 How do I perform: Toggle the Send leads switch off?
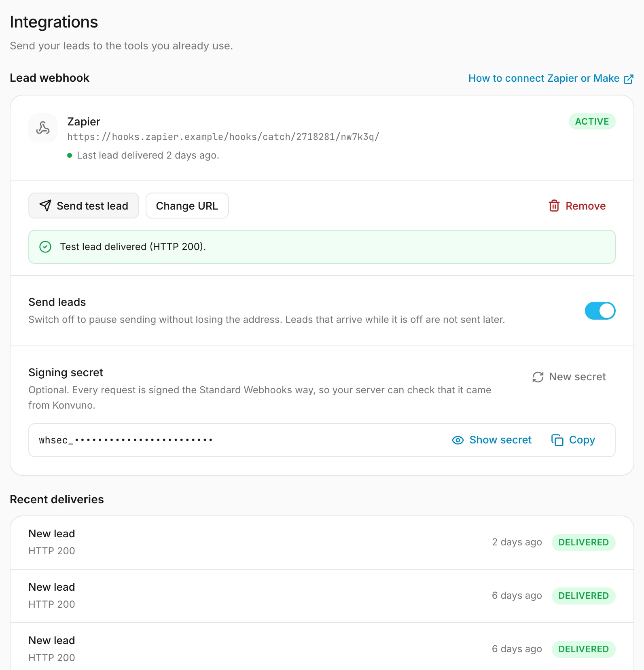(x=600, y=311)
